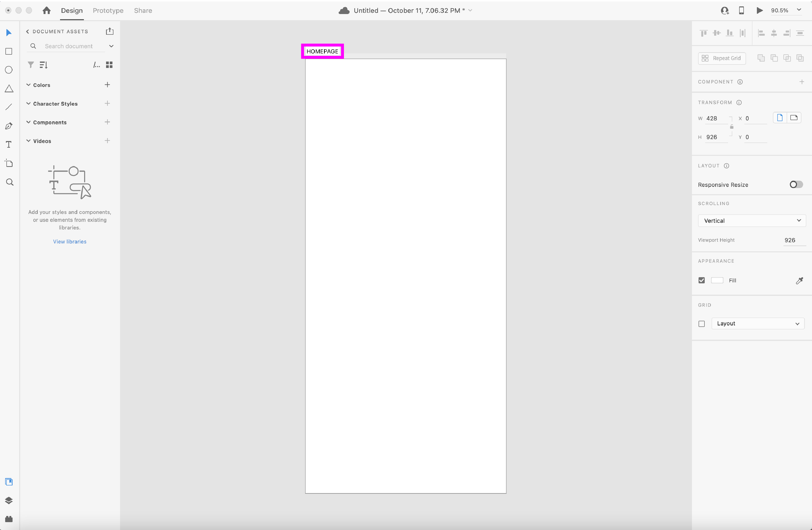Select the Pen tool

tap(9, 126)
